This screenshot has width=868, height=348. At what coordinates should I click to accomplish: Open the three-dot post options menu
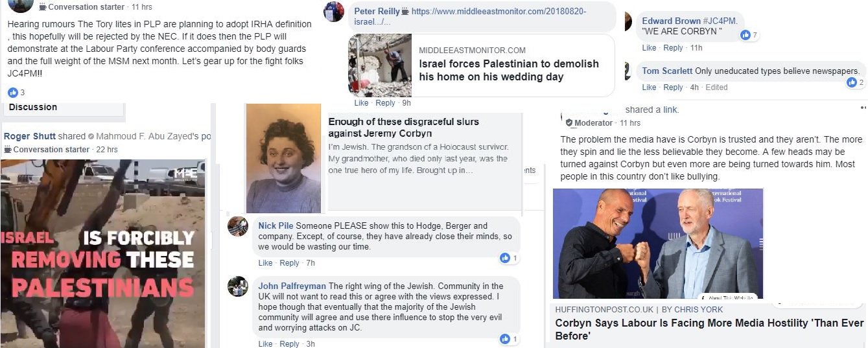[x=863, y=108]
